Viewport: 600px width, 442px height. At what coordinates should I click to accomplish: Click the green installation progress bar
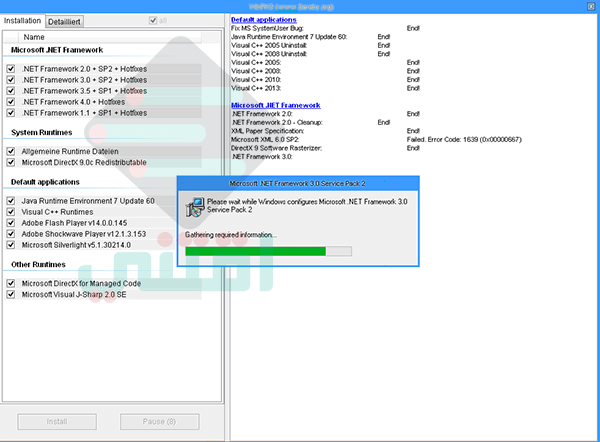[268, 251]
